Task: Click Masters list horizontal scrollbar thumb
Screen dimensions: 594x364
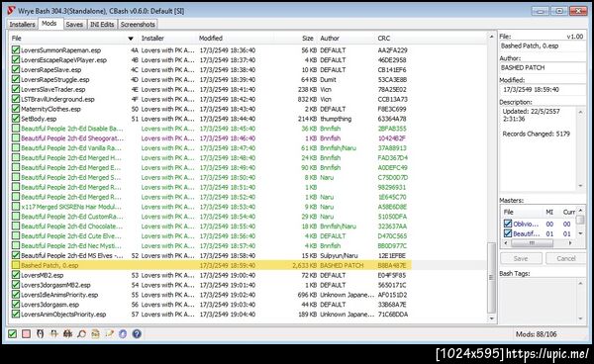Action: pyautogui.click(x=532, y=243)
